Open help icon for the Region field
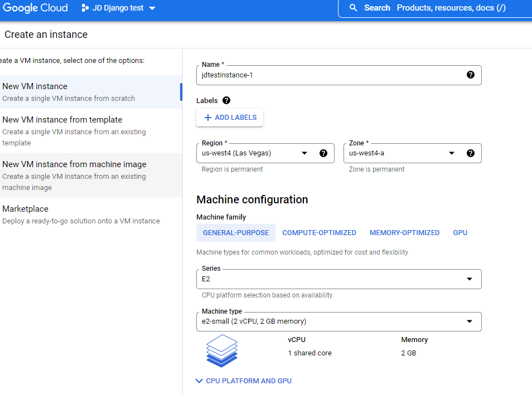The image size is (532, 395). pos(323,153)
